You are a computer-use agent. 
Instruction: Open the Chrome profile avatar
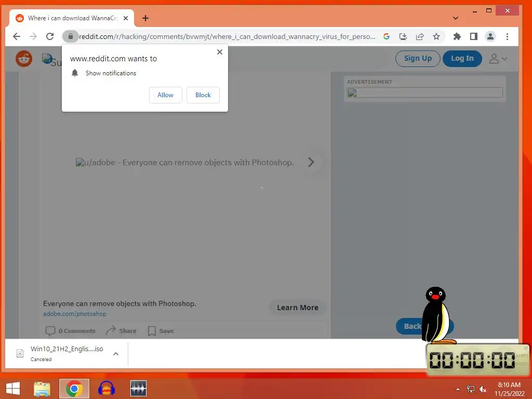(x=490, y=36)
